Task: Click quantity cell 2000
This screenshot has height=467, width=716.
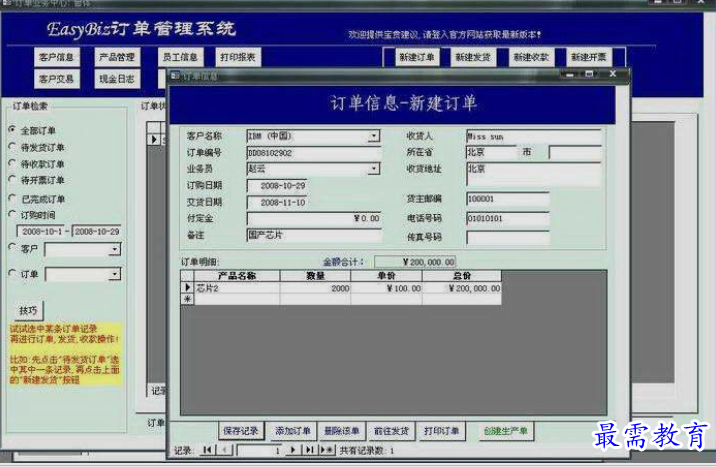Action: 315,288
